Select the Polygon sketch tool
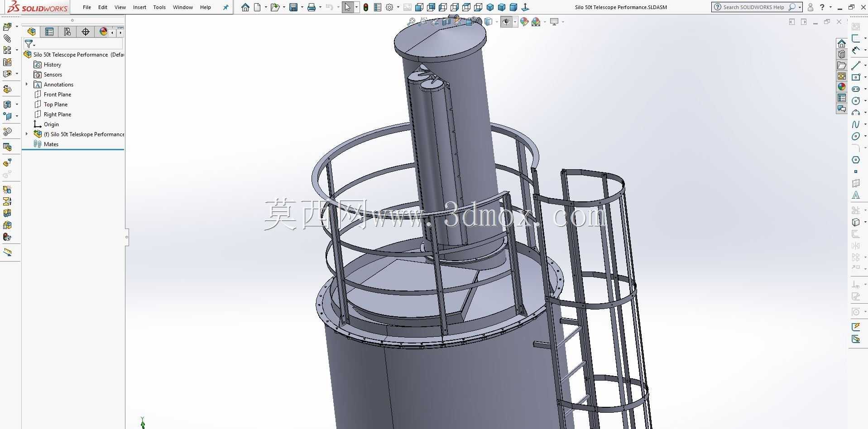The width and height of the screenshot is (868, 429). 855,160
